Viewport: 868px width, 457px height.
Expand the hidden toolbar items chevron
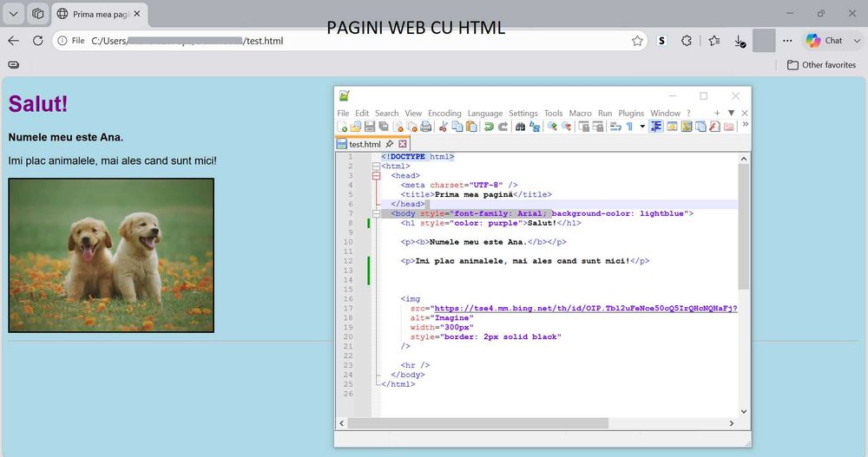pos(745,125)
